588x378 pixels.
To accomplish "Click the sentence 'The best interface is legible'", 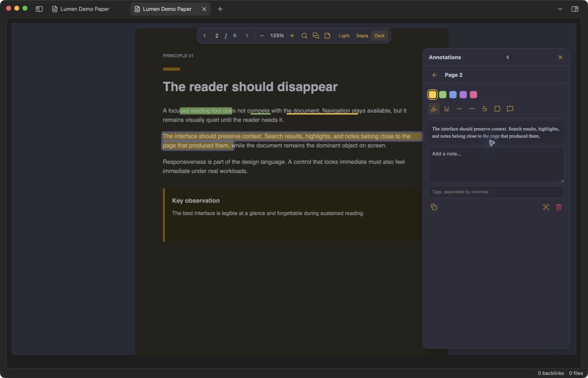I will point(268,213).
